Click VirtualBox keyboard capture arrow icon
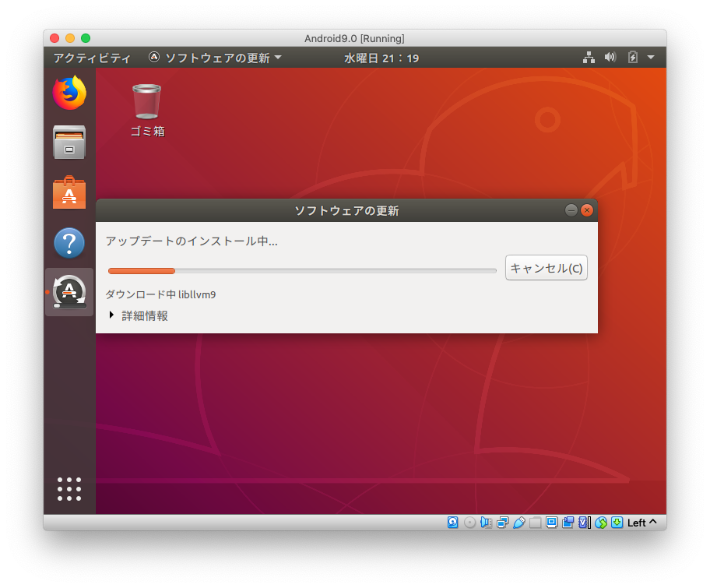The width and height of the screenshot is (710, 588). [617, 523]
